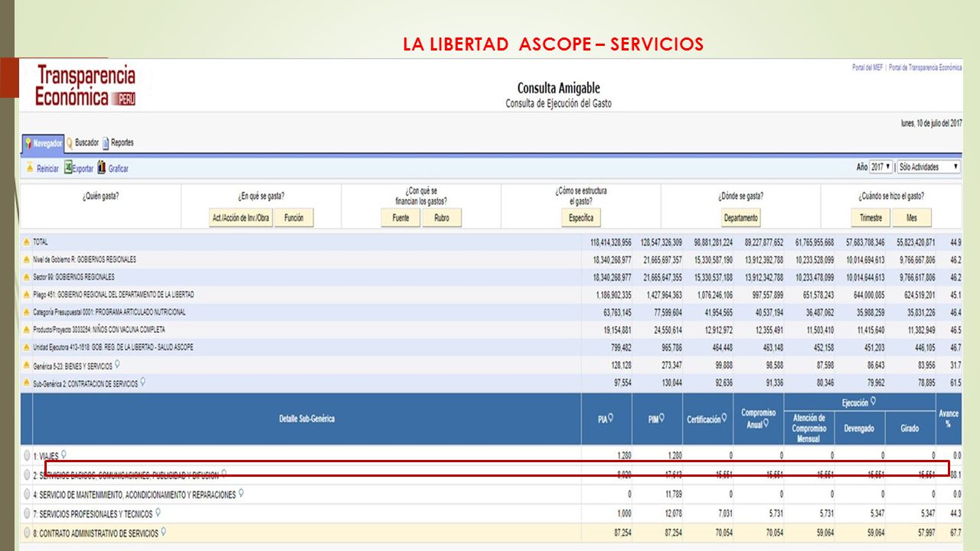This screenshot has height=551, width=980.
Task: Click the Mes button
Action: coord(912,218)
